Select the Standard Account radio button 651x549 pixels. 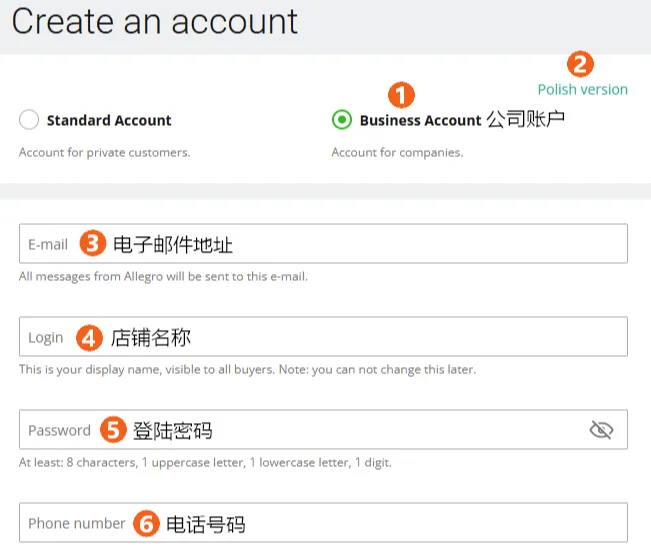point(29,120)
